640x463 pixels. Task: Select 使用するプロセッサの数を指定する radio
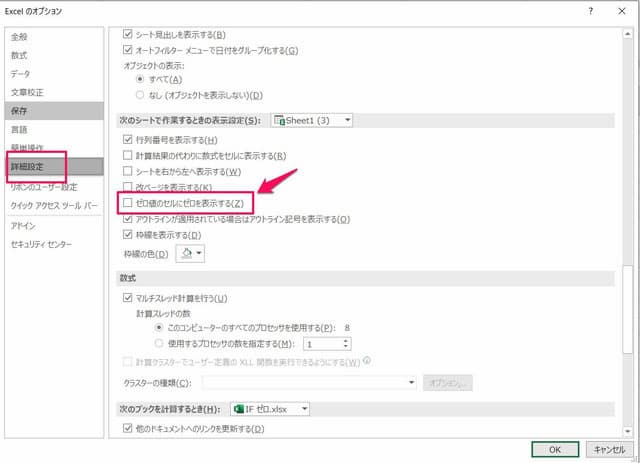(159, 343)
